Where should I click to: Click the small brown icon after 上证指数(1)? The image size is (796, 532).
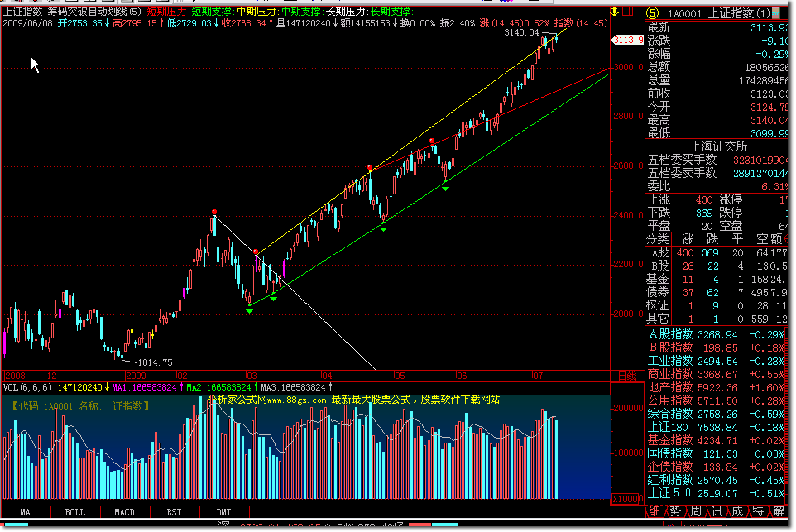tap(775, 12)
